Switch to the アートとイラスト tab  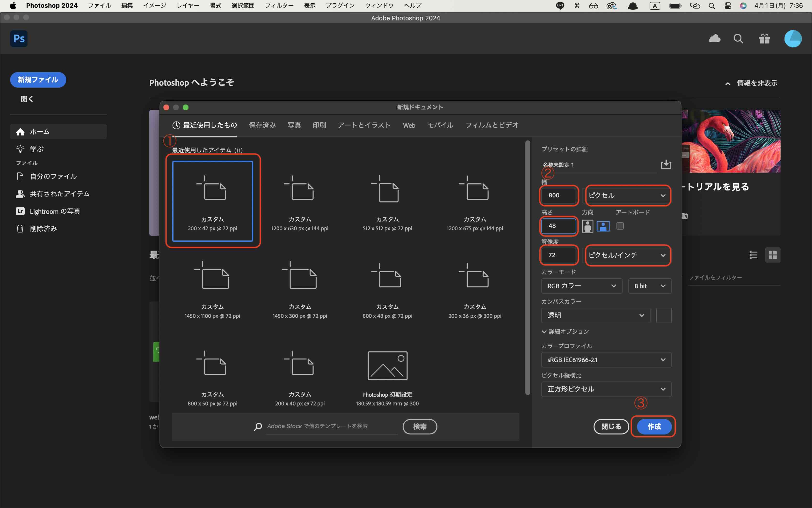tap(364, 125)
